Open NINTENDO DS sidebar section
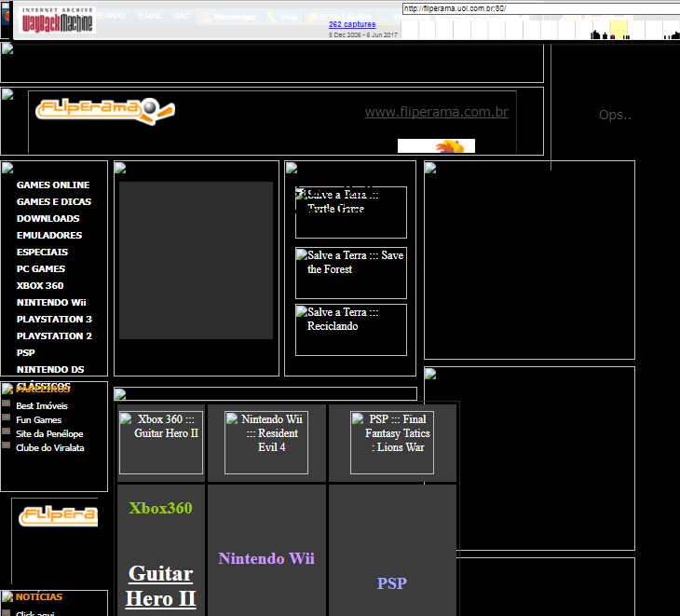 [x=50, y=370]
